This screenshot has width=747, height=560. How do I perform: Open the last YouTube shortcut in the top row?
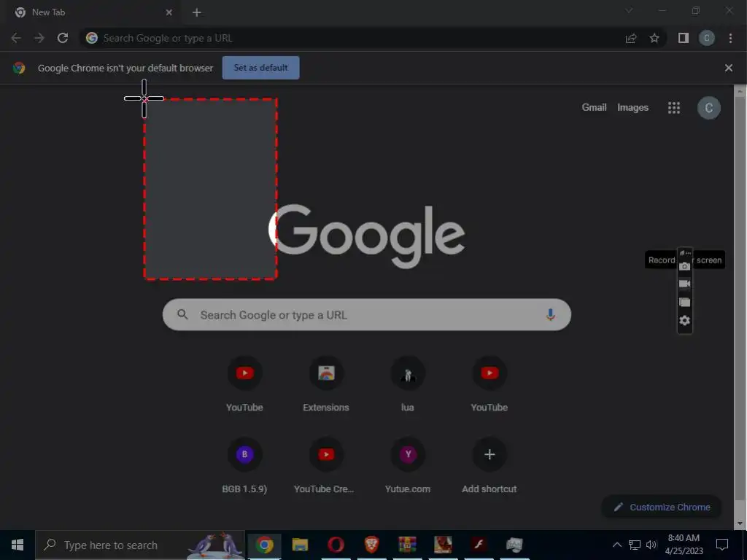pos(489,384)
